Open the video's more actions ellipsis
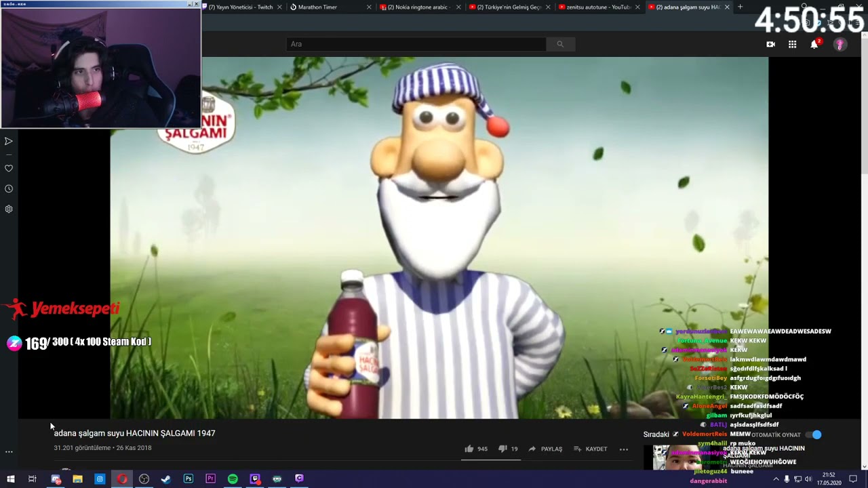868x488 pixels. [624, 449]
